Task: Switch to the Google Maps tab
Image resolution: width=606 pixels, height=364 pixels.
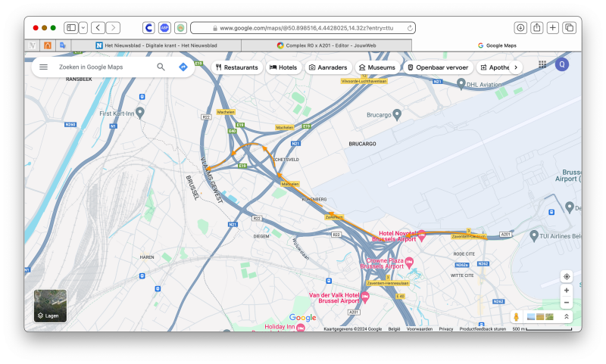Action: 497,45
